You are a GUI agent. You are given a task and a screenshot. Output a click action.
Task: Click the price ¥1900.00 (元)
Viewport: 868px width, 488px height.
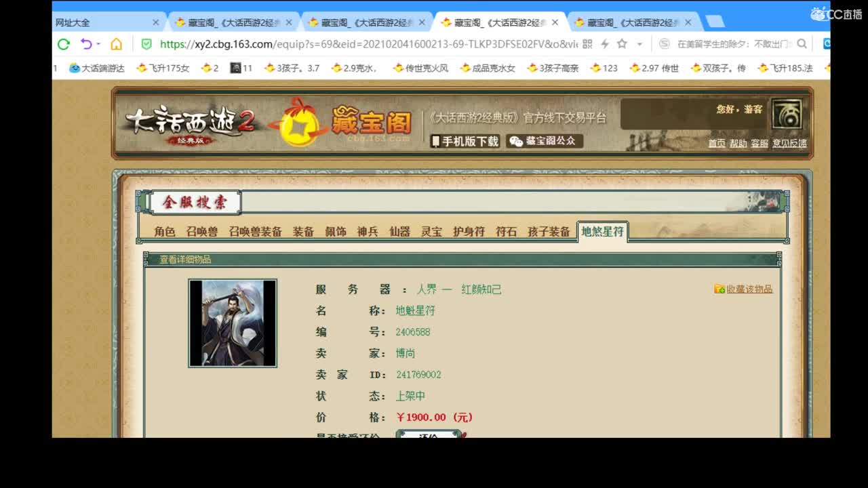(435, 418)
